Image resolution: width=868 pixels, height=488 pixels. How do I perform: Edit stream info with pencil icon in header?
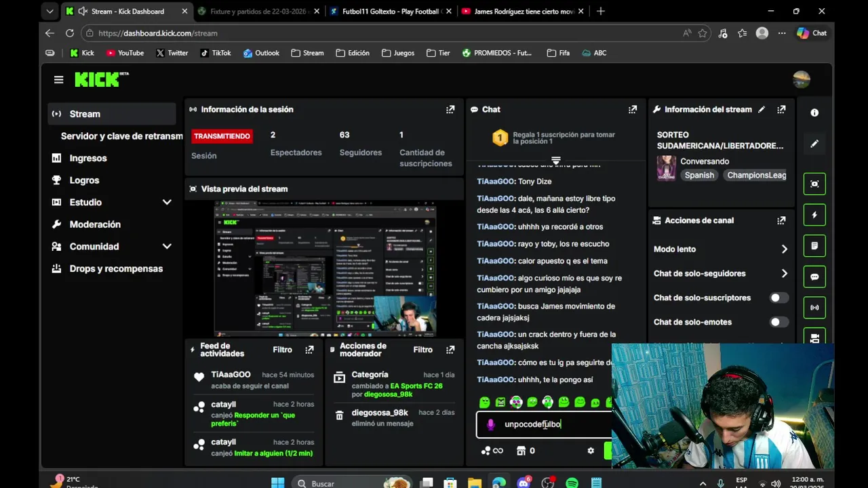pos(762,109)
